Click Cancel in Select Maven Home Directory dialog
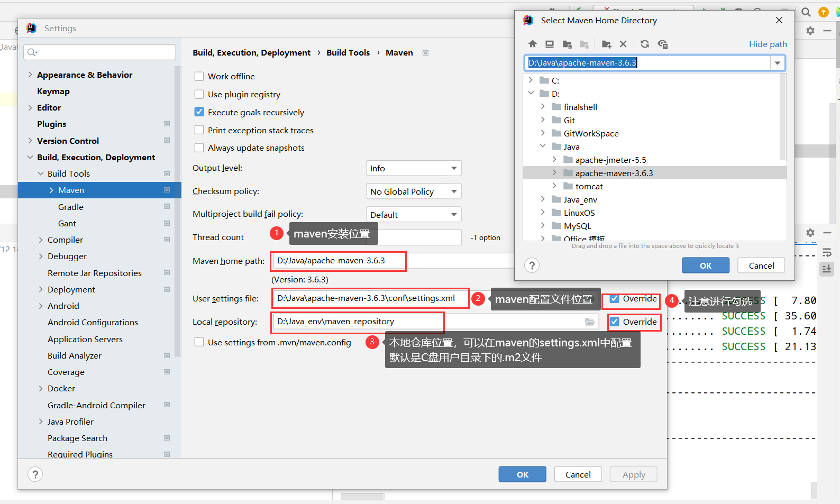This screenshot has height=504, width=840. tap(761, 265)
